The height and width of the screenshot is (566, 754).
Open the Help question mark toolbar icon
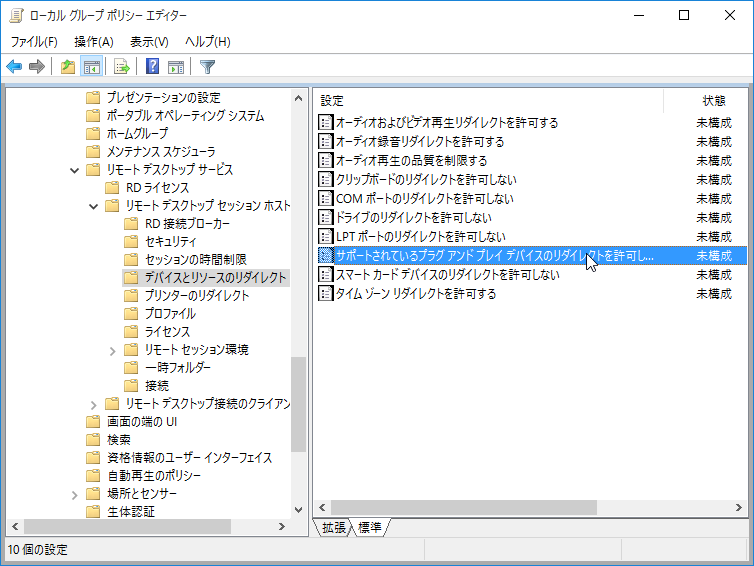click(152, 66)
